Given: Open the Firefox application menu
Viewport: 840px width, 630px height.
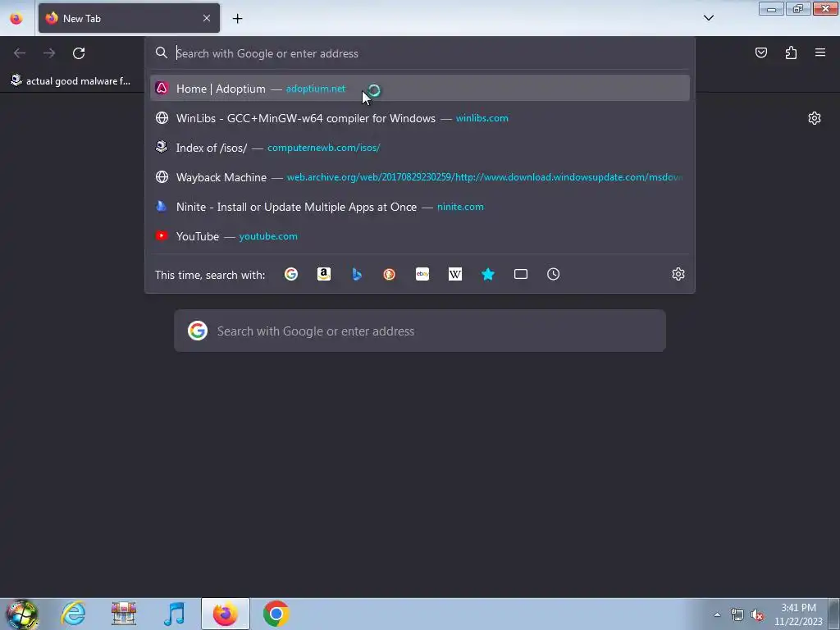Looking at the screenshot, I should pyautogui.click(x=820, y=52).
